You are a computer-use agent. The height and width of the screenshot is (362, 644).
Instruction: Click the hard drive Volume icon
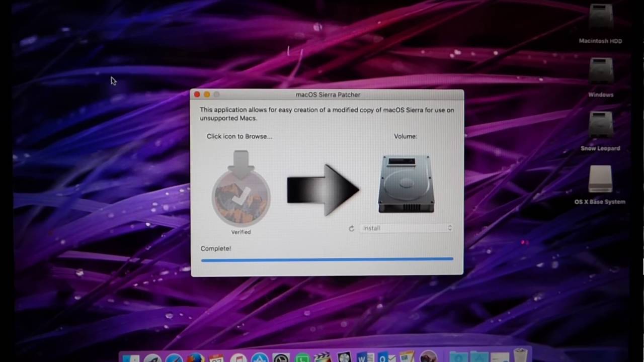tap(406, 184)
